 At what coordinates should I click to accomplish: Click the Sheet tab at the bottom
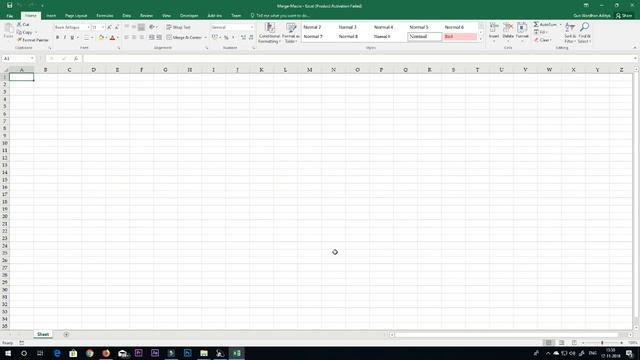(43, 334)
